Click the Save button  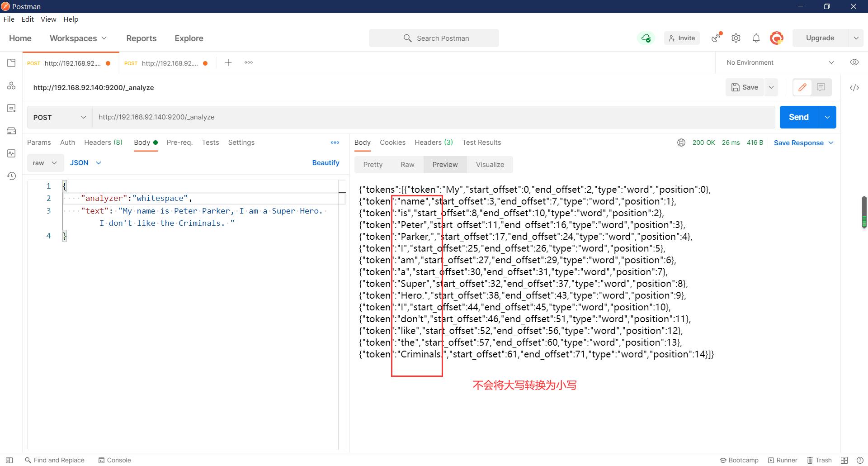coord(745,87)
